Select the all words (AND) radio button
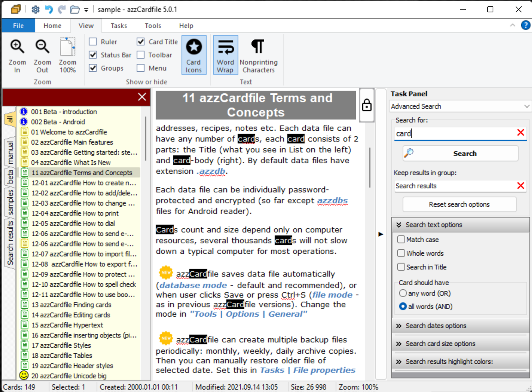 403,306
